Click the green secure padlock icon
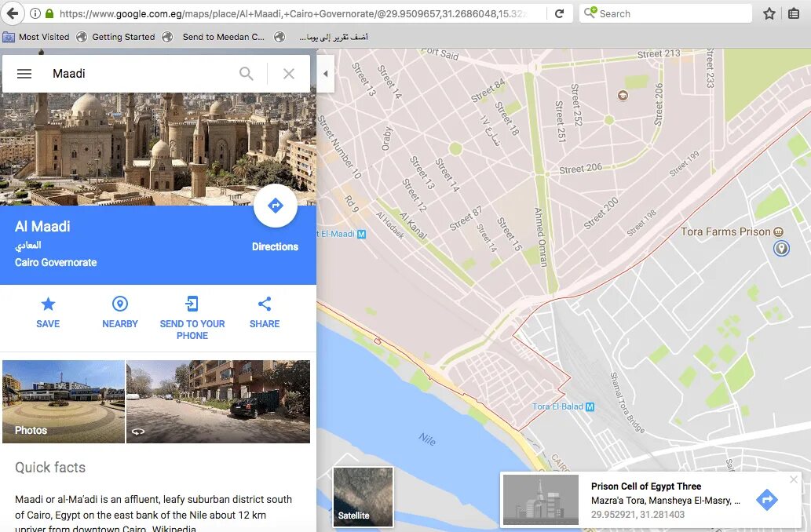The height and width of the screenshot is (532, 811). click(x=49, y=14)
